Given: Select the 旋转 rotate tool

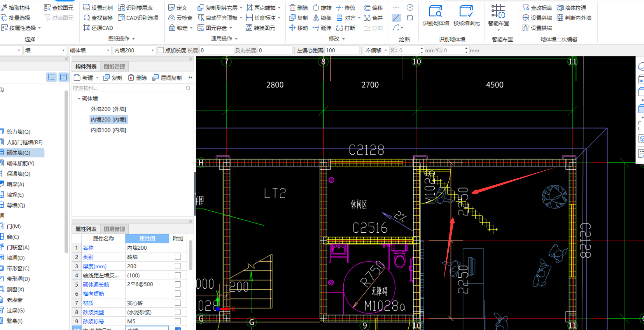Looking at the screenshot, I should pyautogui.click(x=322, y=8).
